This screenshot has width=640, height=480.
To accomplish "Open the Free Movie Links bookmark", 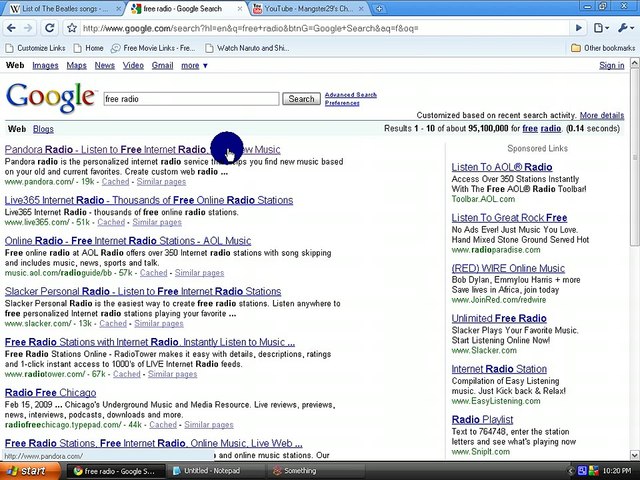I will (153, 48).
